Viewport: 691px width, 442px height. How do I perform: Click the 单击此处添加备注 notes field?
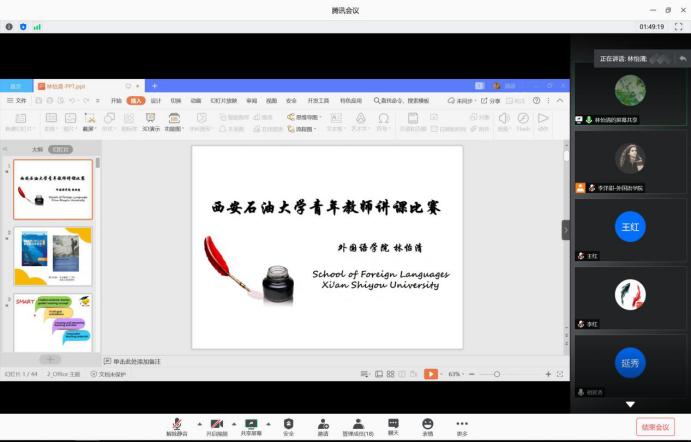pyautogui.click(x=136, y=361)
